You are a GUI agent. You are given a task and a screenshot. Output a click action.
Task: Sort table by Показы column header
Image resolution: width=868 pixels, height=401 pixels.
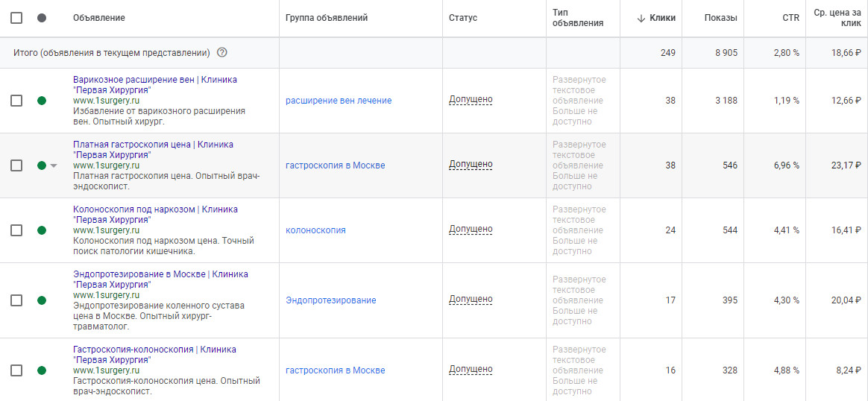click(x=720, y=18)
